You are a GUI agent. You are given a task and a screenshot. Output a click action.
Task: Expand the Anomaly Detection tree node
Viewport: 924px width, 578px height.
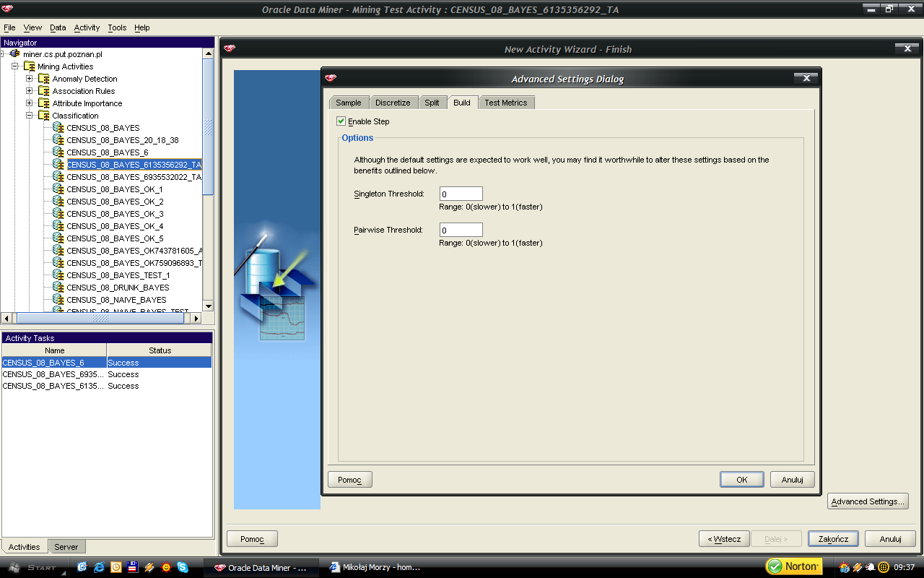pyautogui.click(x=30, y=79)
